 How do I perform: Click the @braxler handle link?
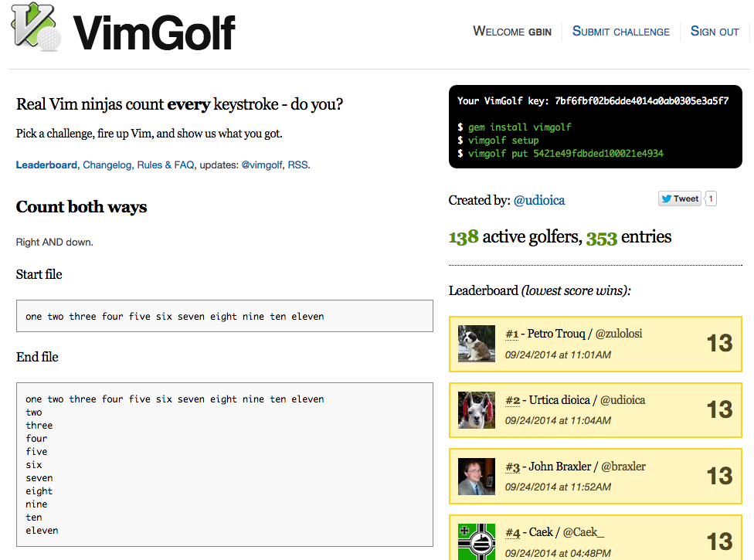(623, 467)
